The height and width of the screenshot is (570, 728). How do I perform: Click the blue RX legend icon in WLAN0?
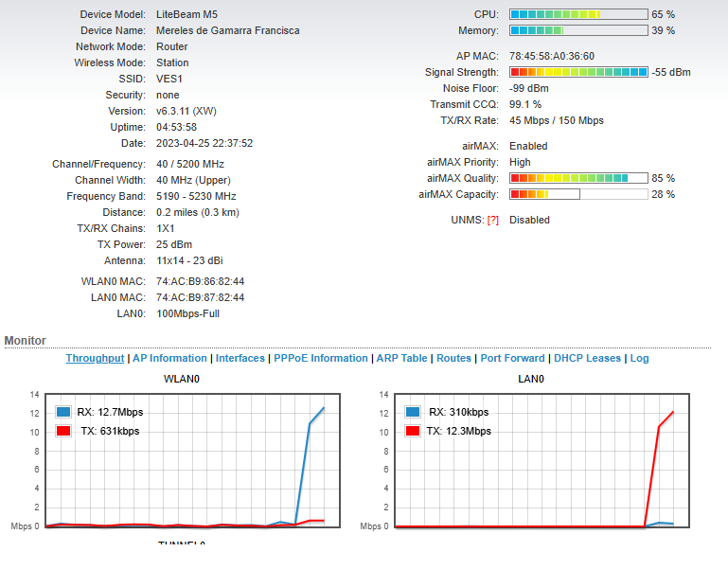tap(63, 412)
